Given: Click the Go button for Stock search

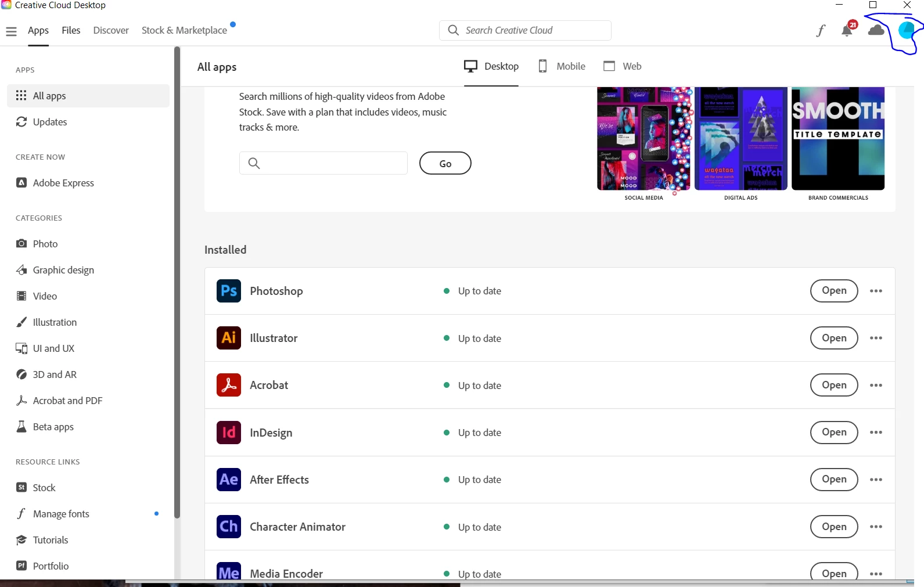Looking at the screenshot, I should [445, 163].
